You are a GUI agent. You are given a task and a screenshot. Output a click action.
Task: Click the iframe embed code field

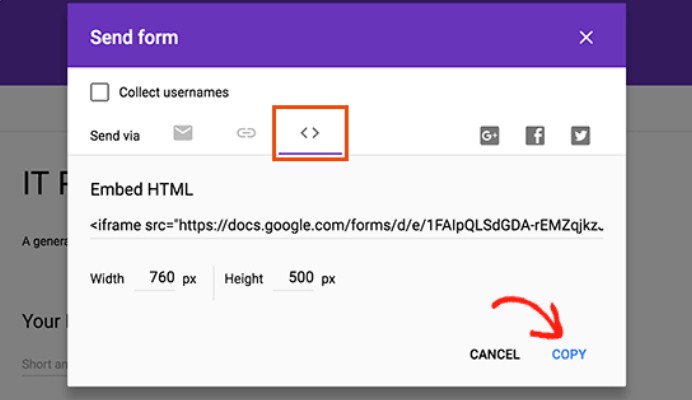coord(346,226)
